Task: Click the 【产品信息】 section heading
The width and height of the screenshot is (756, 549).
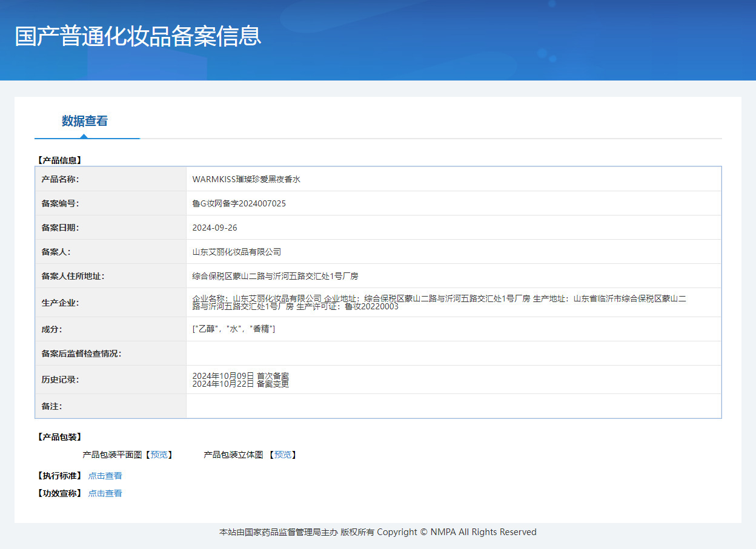Action: pos(59,160)
